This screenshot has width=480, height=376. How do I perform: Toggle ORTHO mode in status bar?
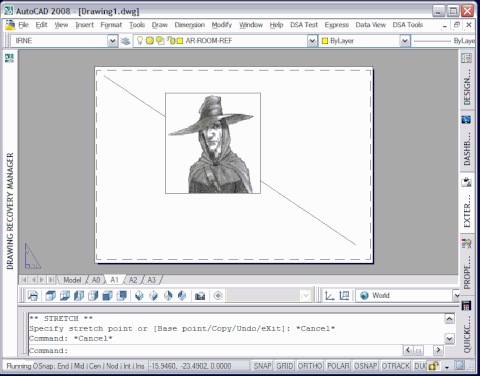[x=310, y=366]
